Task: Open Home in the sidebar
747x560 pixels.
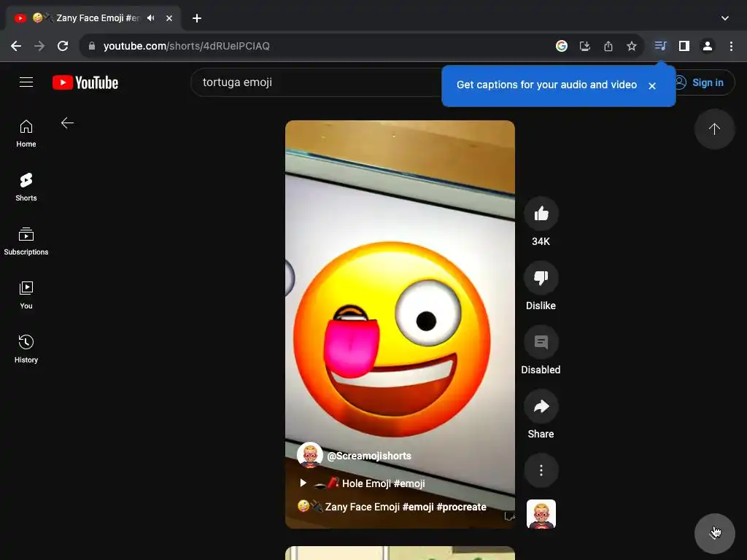Action: tap(26, 133)
